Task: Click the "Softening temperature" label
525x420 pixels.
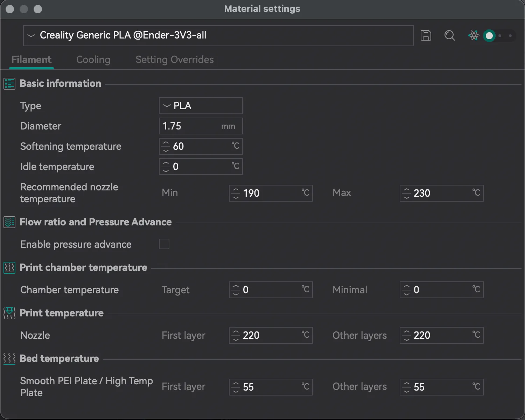Action: [x=71, y=146]
